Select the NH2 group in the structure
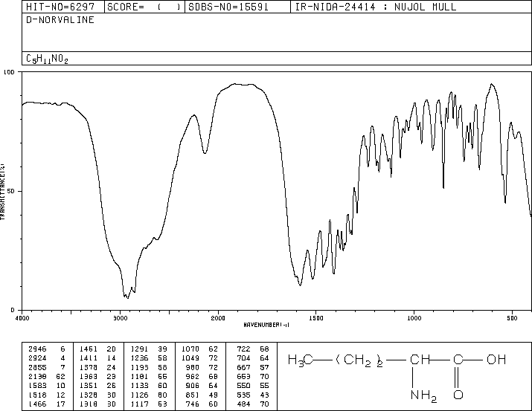 [423, 395]
